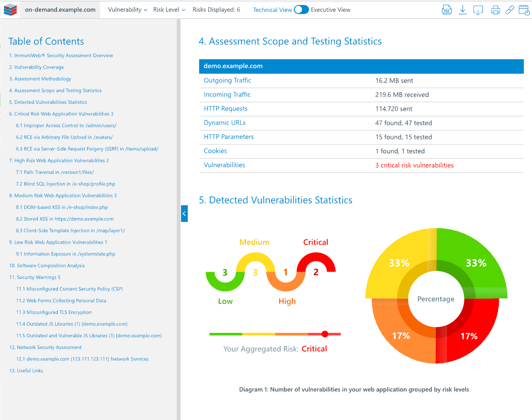Screen dimensions: 532x420
Task: Click the yellow 33% chart segment
Action: click(399, 263)
